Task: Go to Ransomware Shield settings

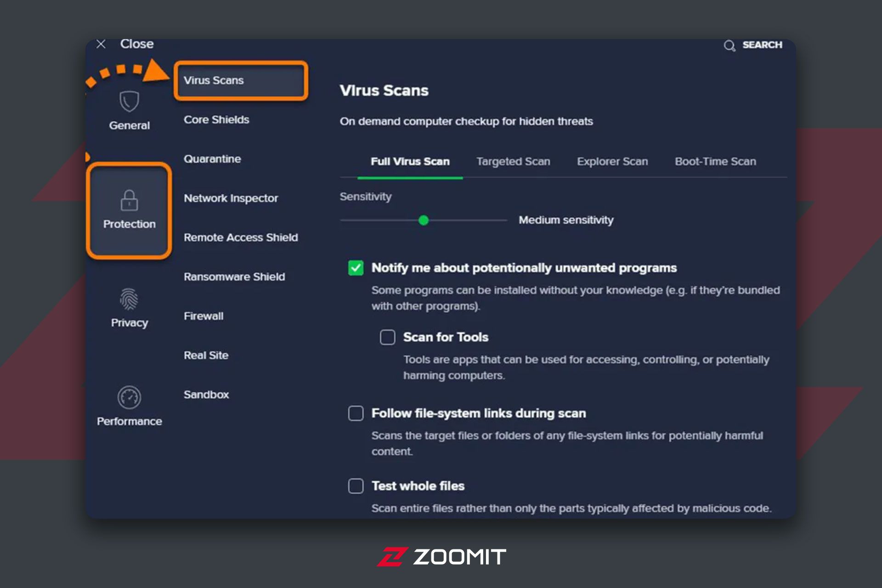Action: 234,277
